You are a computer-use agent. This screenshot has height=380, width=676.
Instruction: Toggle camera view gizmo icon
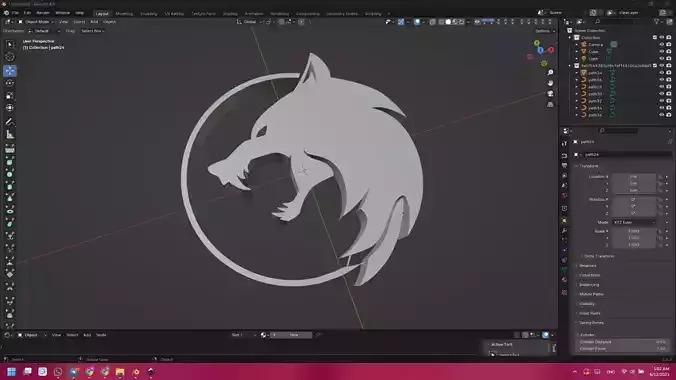click(x=550, y=94)
